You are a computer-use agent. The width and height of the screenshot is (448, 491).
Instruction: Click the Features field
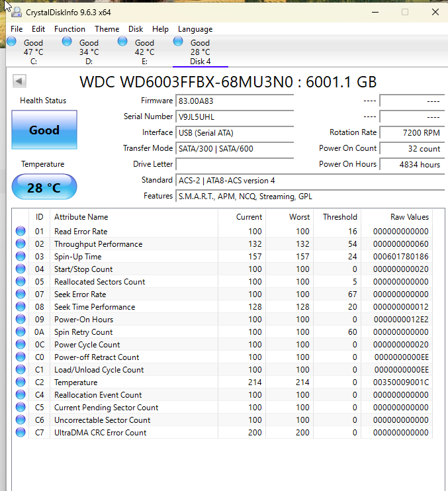[310, 197]
